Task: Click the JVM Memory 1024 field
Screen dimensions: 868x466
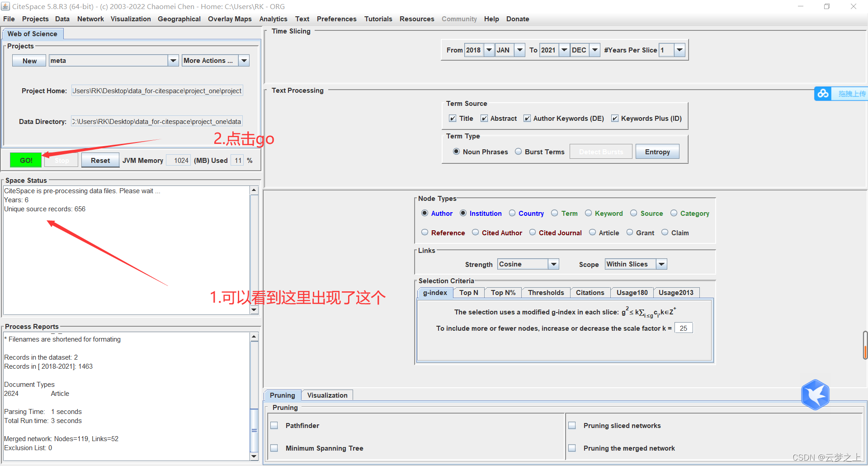Action: coord(179,160)
